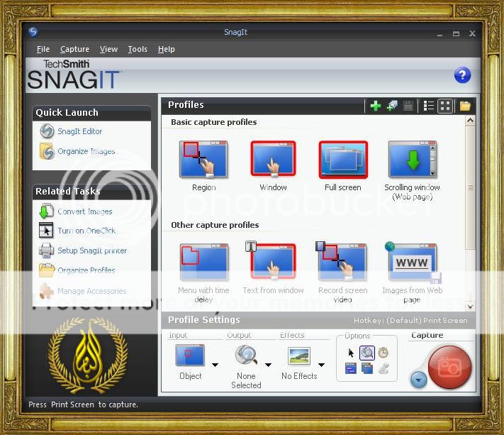Click the Convert Images icon

46,211
